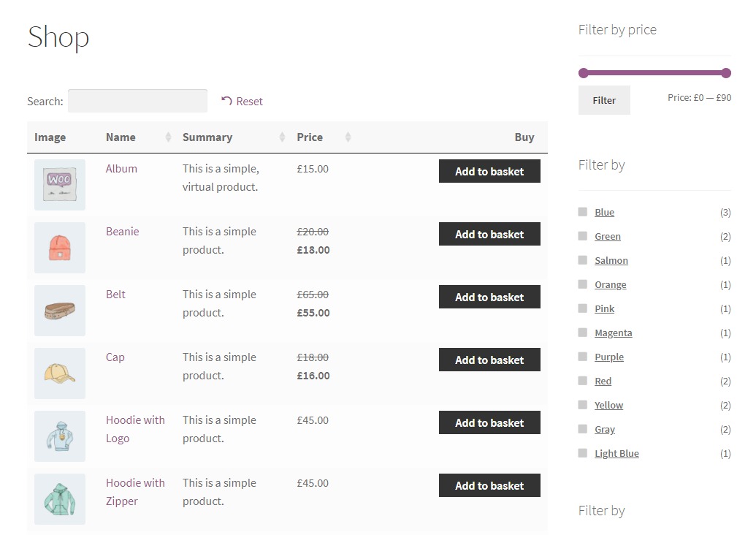Click the sort arrows next to Price
This screenshot has height=535, width=756.
click(x=346, y=137)
